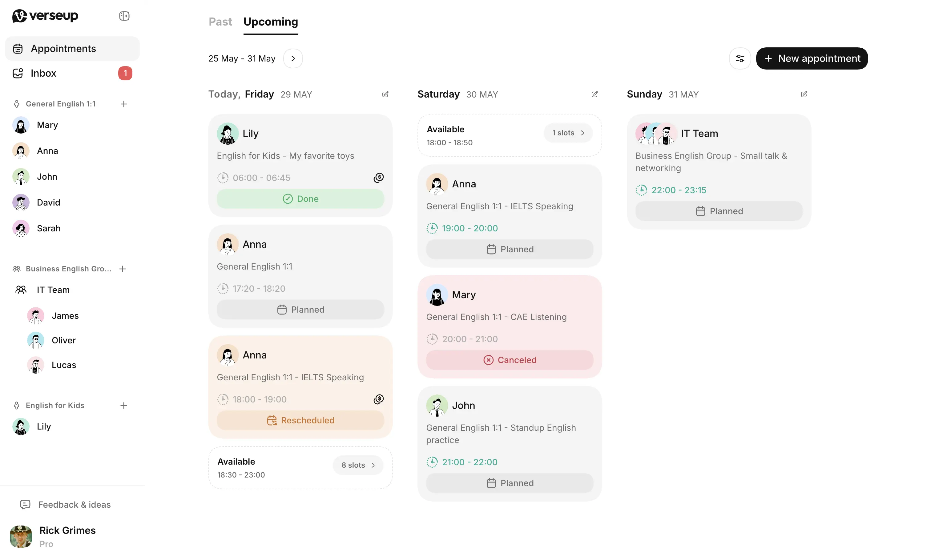931x560 pixels.
Task: Add student to General English 1:1
Action: pos(123,104)
